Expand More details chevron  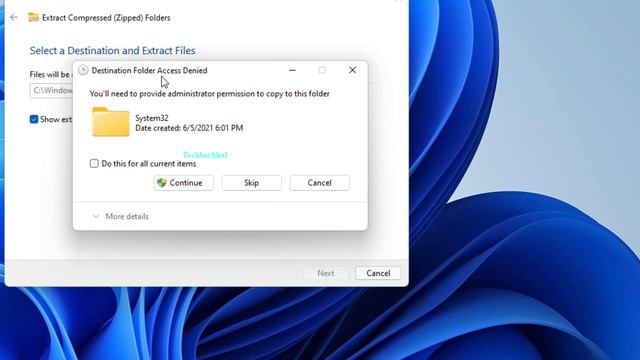coord(96,216)
